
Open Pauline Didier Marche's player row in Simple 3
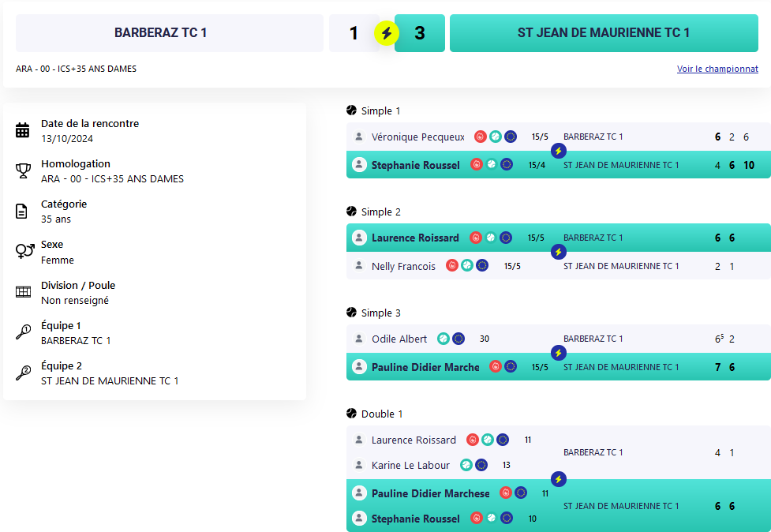tap(558, 367)
